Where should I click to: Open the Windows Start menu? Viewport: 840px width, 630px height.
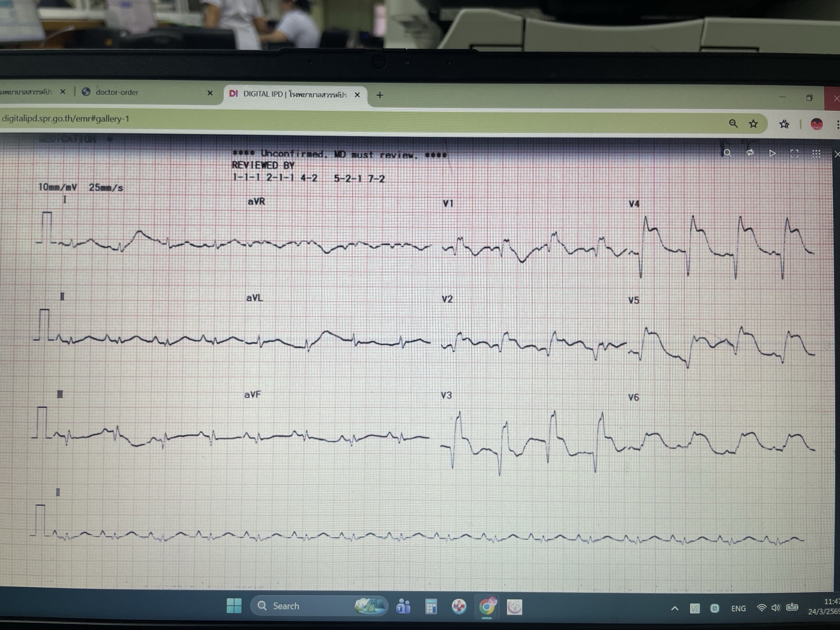click(x=234, y=606)
